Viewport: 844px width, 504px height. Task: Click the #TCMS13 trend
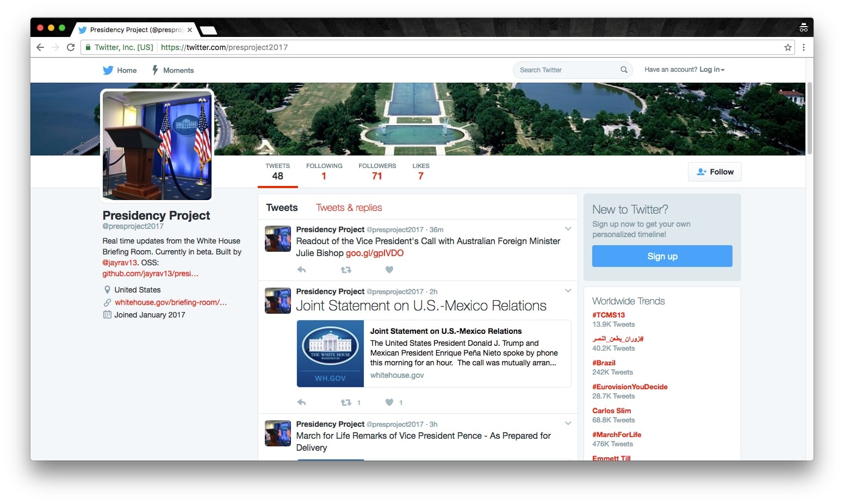[x=609, y=315]
